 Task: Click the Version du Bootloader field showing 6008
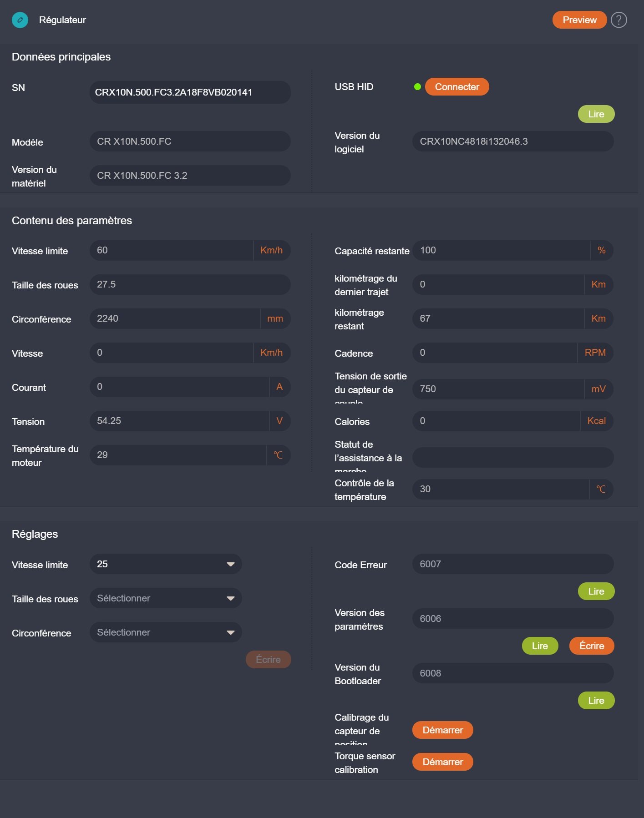513,673
